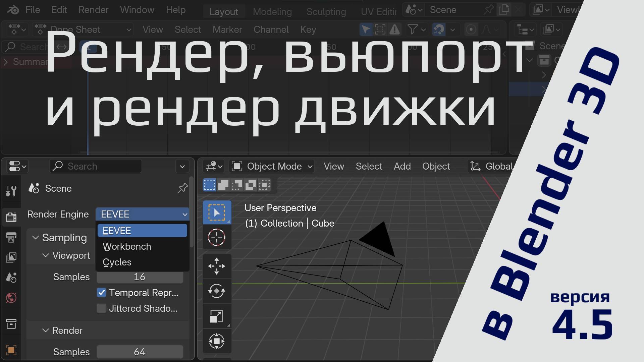The height and width of the screenshot is (362, 644).
Task: Select Cycles as the render engine
Action: [117, 262]
